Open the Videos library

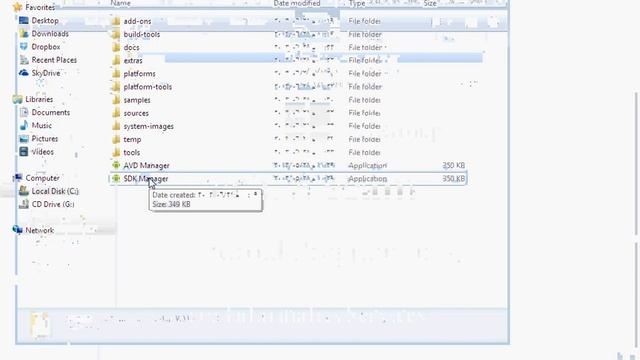42,151
